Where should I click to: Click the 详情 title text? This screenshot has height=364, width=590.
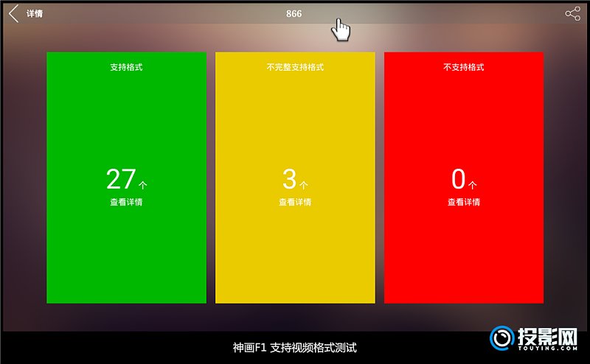click(35, 13)
